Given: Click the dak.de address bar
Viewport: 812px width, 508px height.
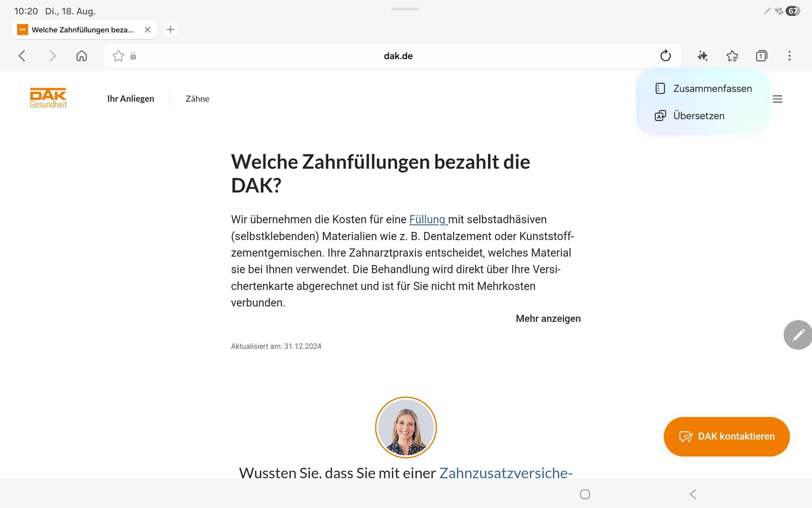Looking at the screenshot, I should 398,56.
